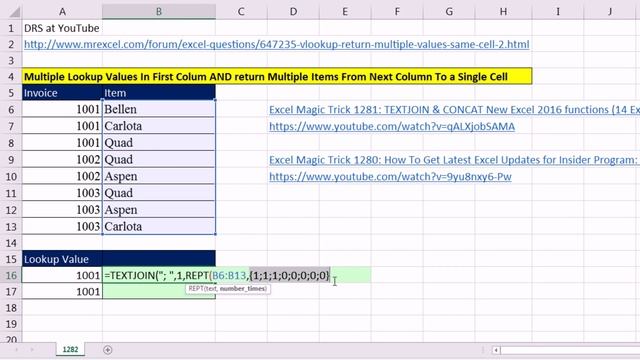The height and width of the screenshot is (360, 640).
Task: Click 'REPT' in the function tooltip
Action: click(196, 289)
